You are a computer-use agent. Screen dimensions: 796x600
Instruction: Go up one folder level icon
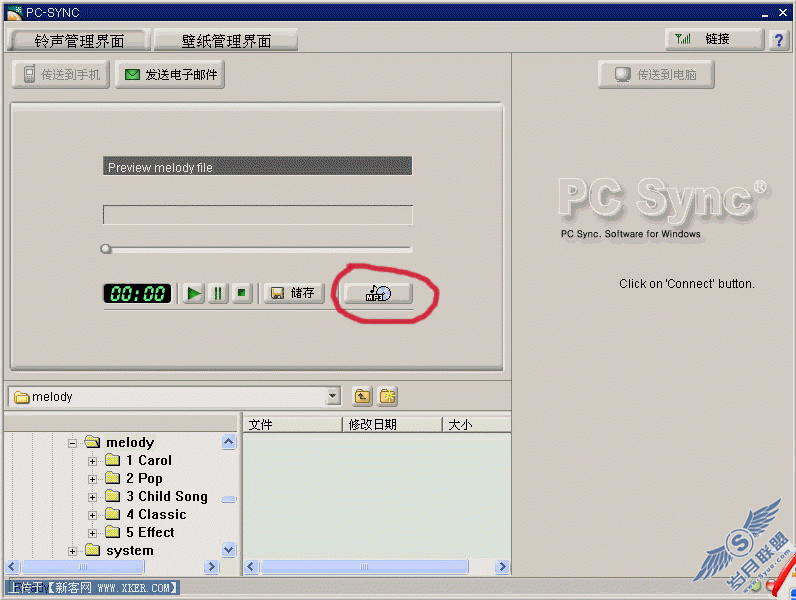pyautogui.click(x=362, y=396)
